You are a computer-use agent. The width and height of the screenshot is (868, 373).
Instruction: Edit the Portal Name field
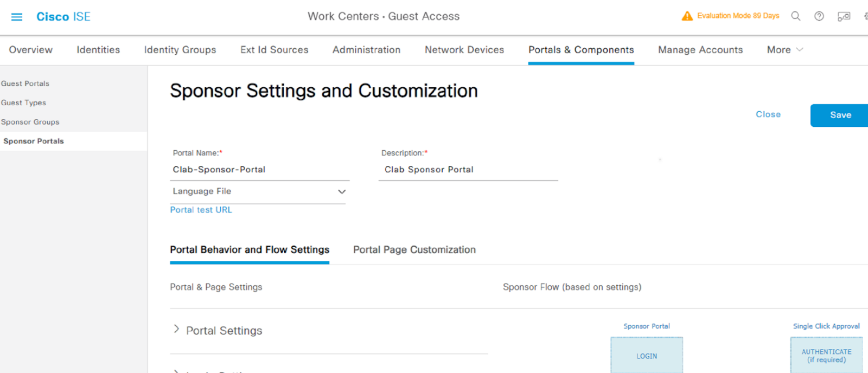260,170
